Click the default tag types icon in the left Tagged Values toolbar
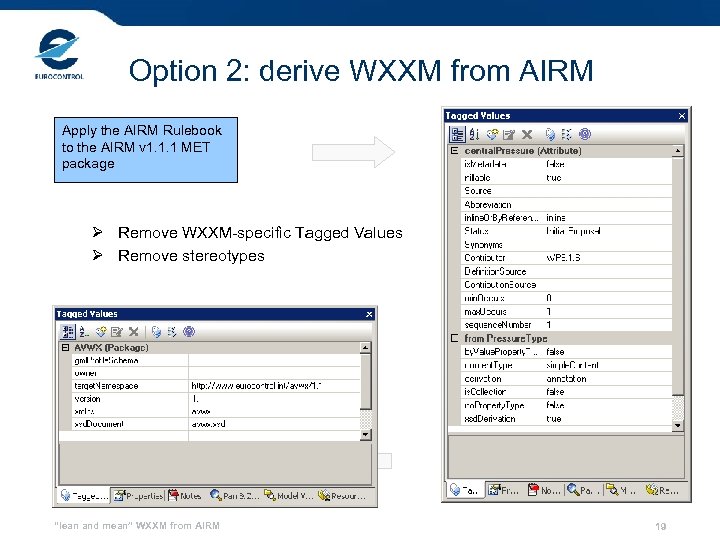 tap(156, 332)
